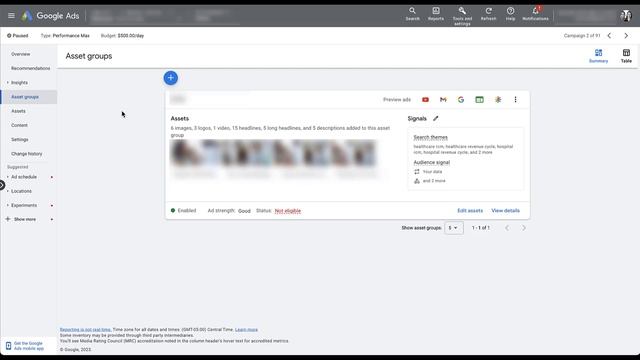640x360 pixels.
Task: Open Settings in sidebar
Action: [20, 140]
